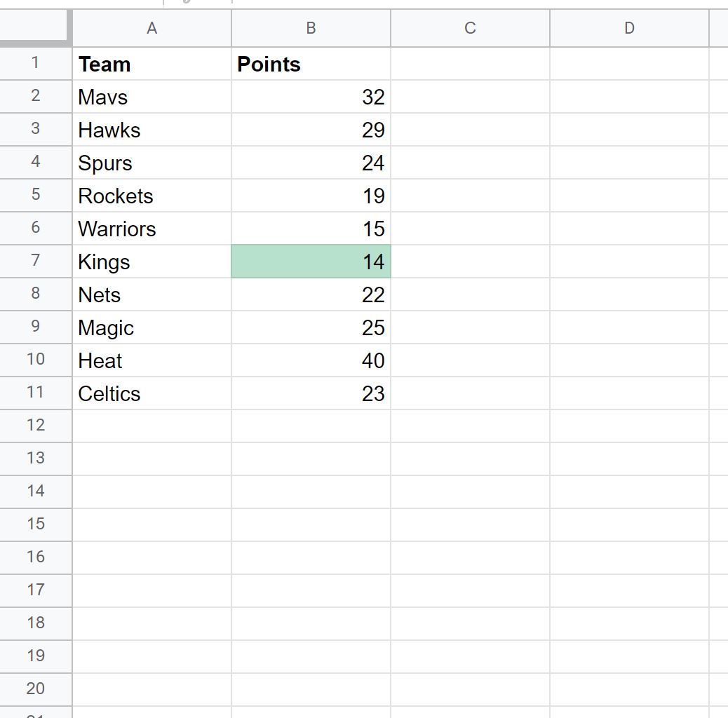This screenshot has width=728, height=718.
Task: Select the column C header
Action: point(471,28)
